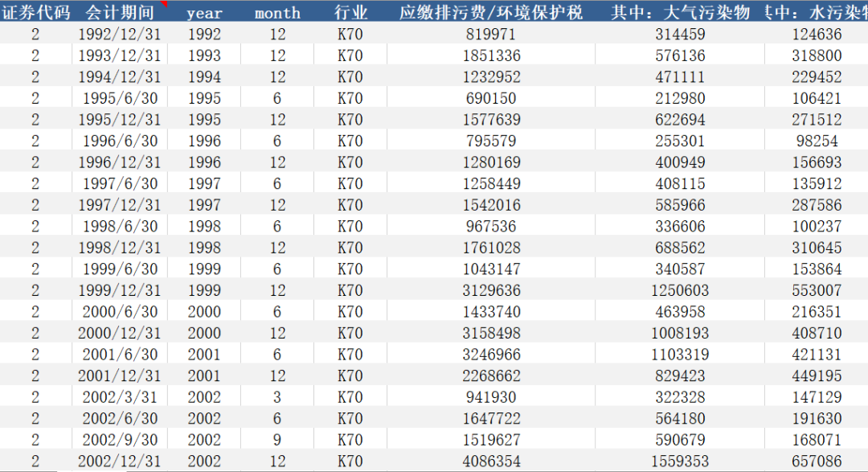Click the month column header

click(277, 13)
